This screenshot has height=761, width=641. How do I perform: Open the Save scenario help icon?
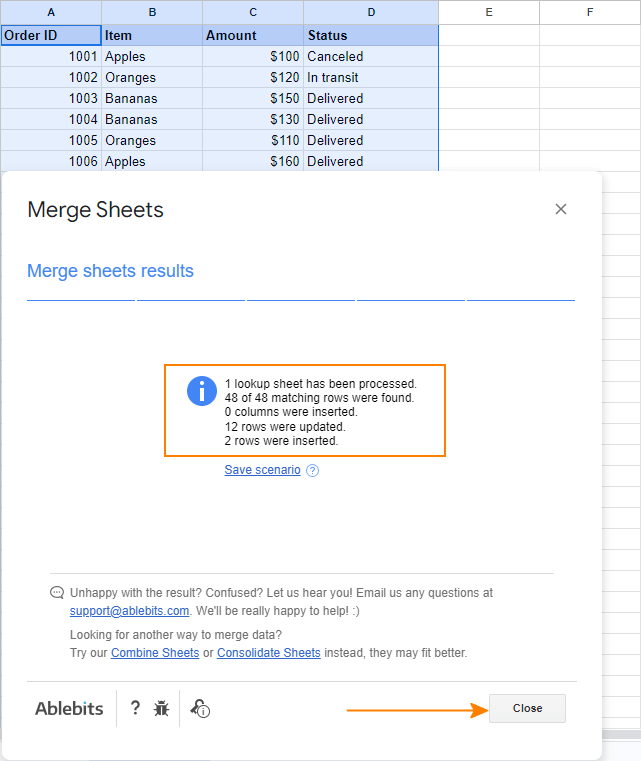(313, 470)
